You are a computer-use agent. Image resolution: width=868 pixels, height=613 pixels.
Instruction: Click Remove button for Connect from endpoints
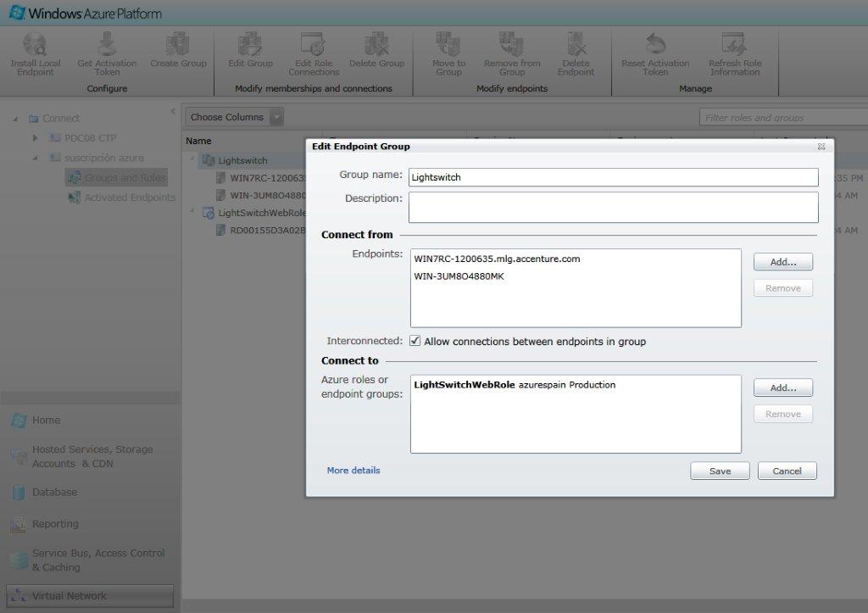[x=782, y=288]
